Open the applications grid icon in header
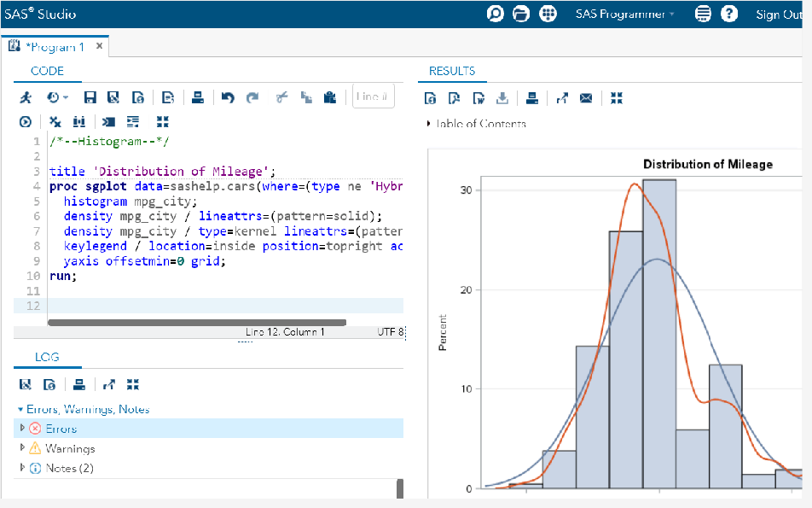The image size is (812, 508). (548, 14)
